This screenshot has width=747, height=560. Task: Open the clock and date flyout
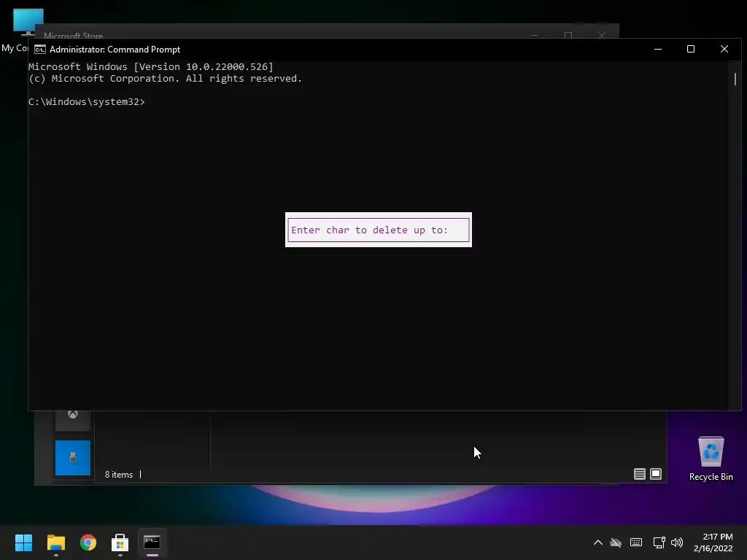coord(713,542)
